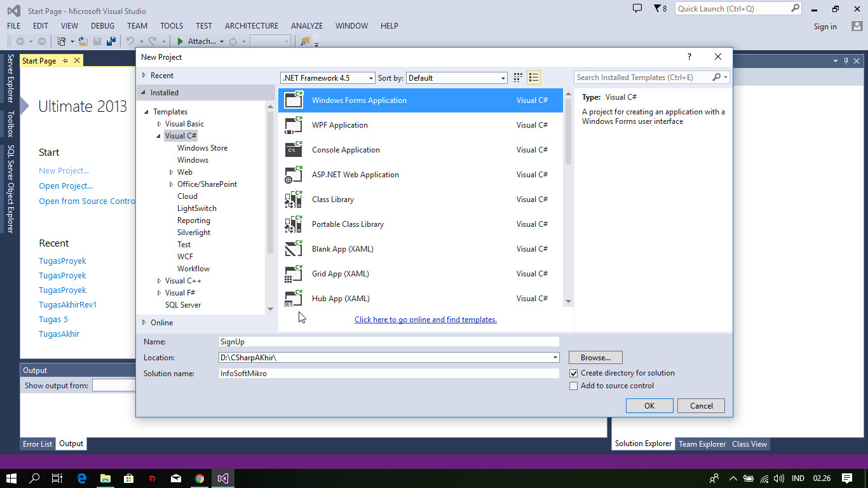This screenshot has width=868, height=488.
Task: Click the Solution name field
Action: (389, 374)
